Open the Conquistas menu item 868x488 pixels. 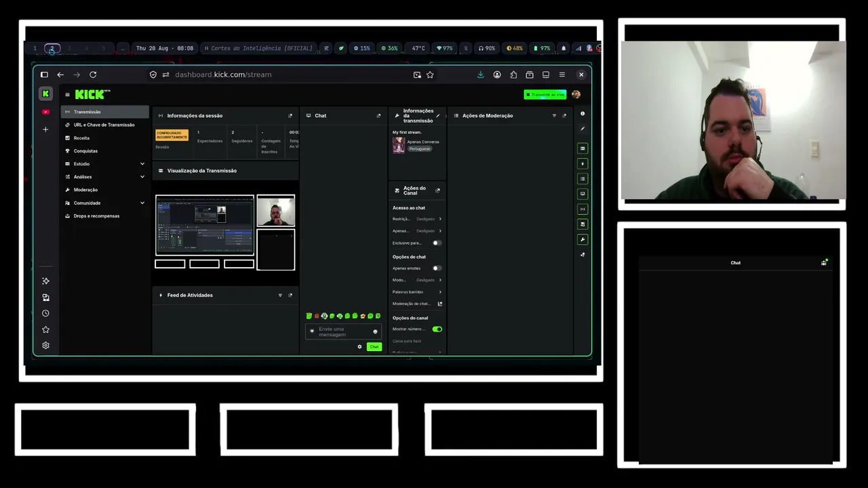click(x=105, y=151)
